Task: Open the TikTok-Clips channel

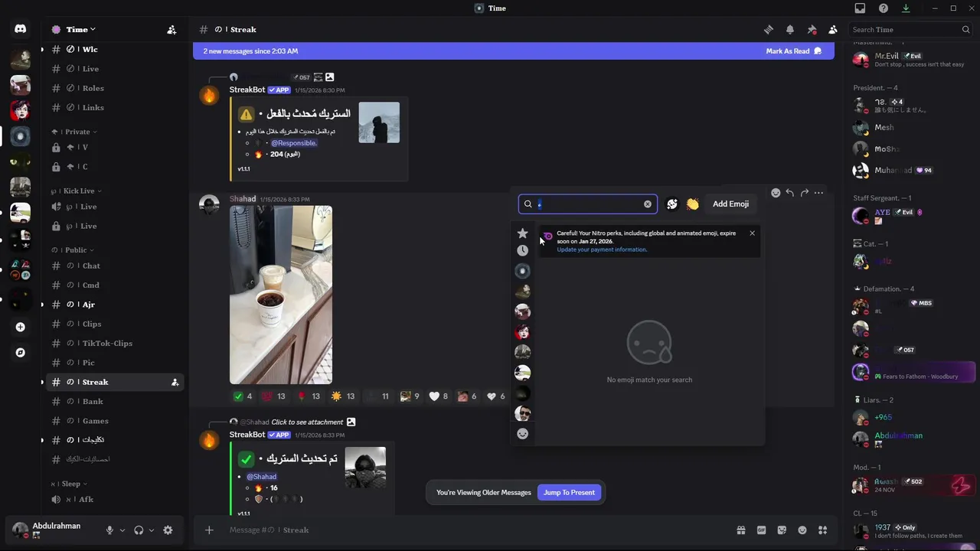Action: 115,344
